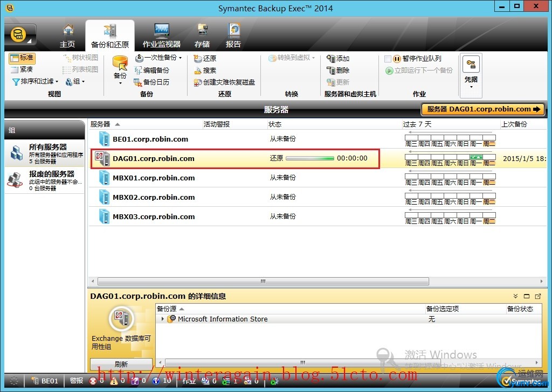Click the DAG01 Exchange server icon
552x392 pixels.
pyautogui.click(x=102, y=158)
